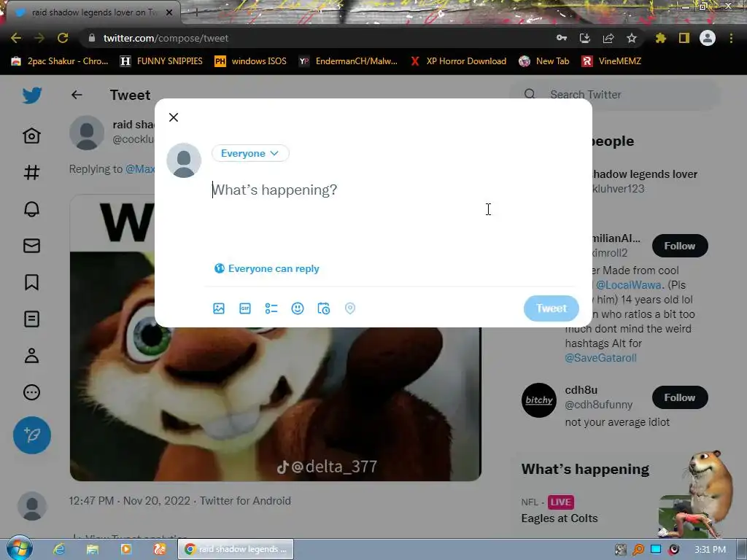Add a GIF to the tweet
Image resolution: width=747 pixels, height=560 pixels.
(245, 308)
